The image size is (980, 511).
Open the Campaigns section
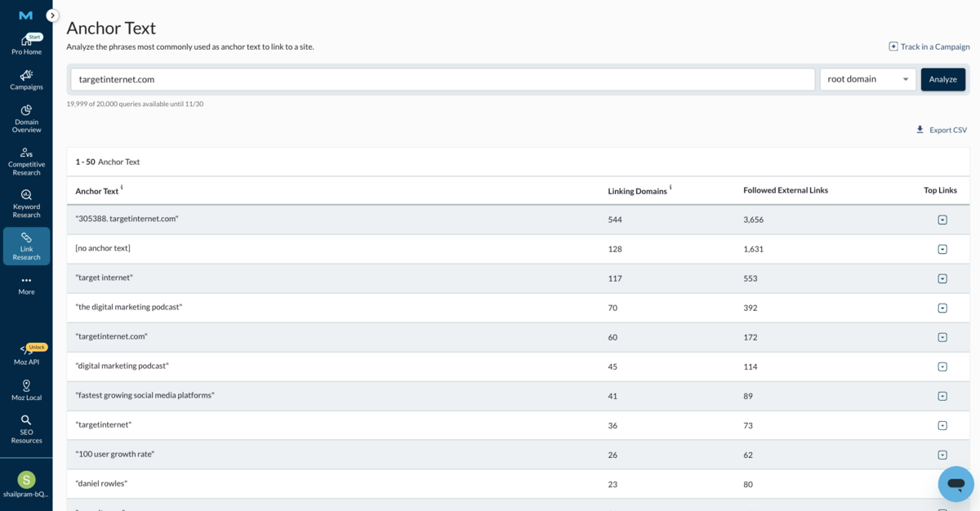click(x=26, y=80)
